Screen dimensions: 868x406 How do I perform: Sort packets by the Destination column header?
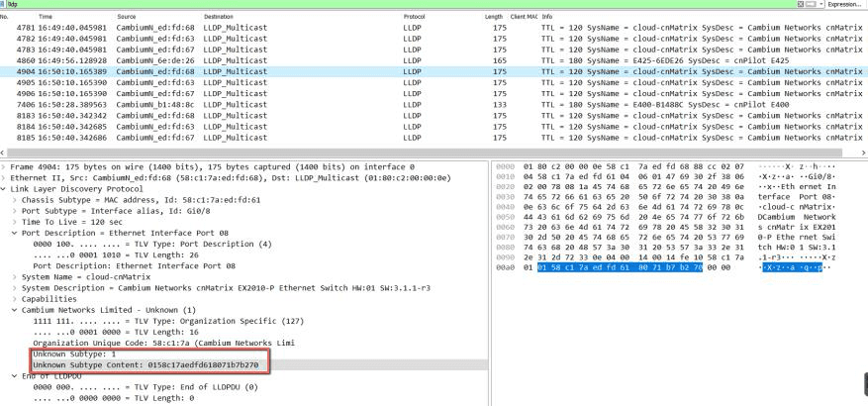(x=219, y=17)
